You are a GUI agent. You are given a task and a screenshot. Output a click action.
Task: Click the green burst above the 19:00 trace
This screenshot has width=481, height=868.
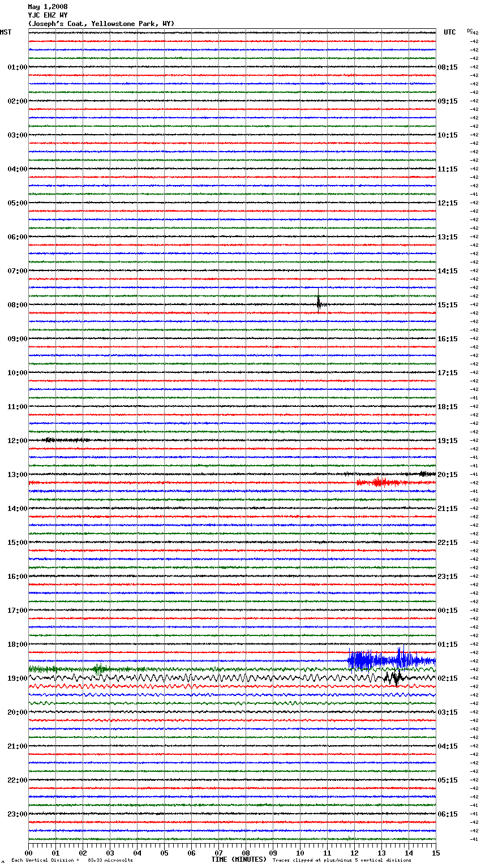[98, 669]
